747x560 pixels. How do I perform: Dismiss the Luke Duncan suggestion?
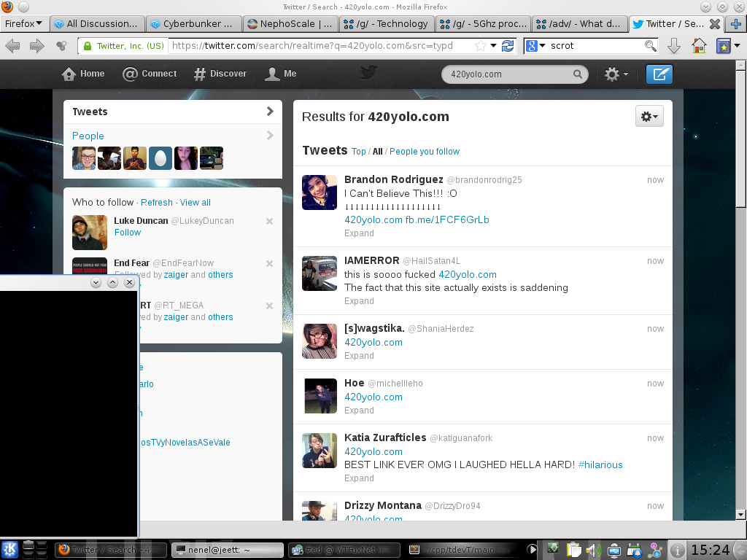269,221
